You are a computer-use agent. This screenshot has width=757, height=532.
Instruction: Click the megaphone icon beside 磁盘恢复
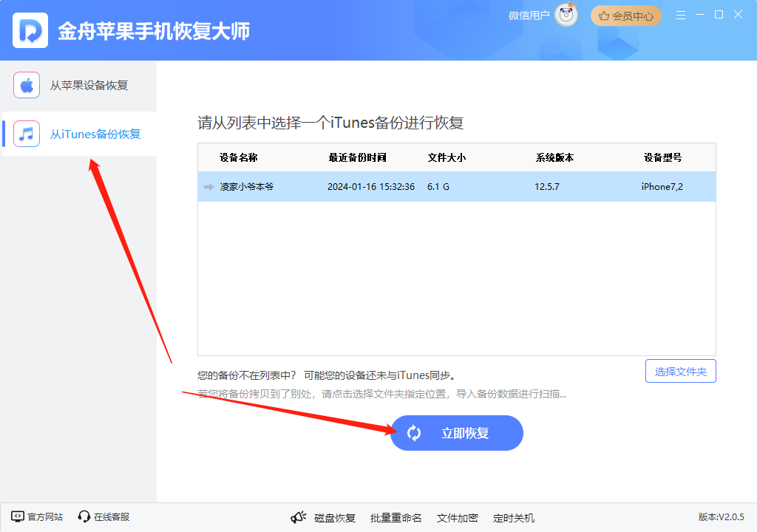(298, 516)
